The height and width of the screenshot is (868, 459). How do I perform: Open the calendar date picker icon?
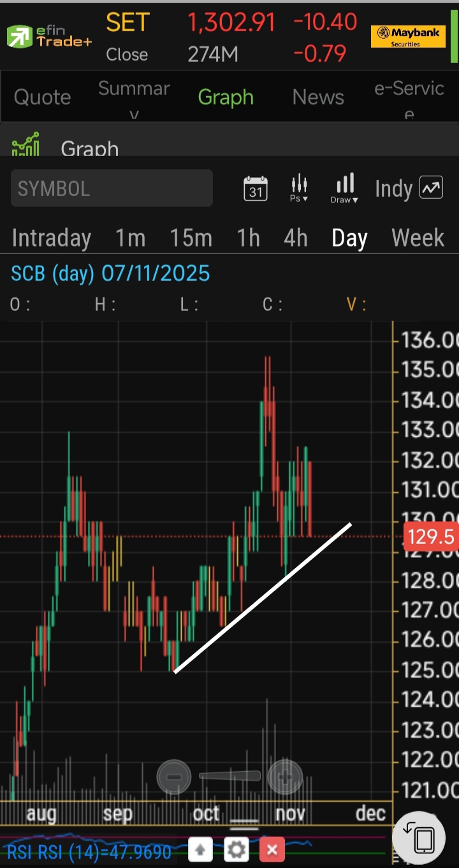coord(256,189)
